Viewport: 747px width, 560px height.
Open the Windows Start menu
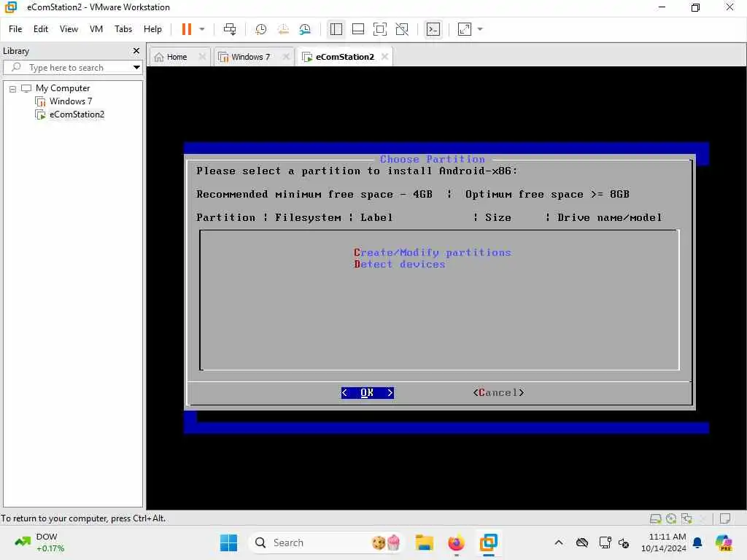pos(228,542)
